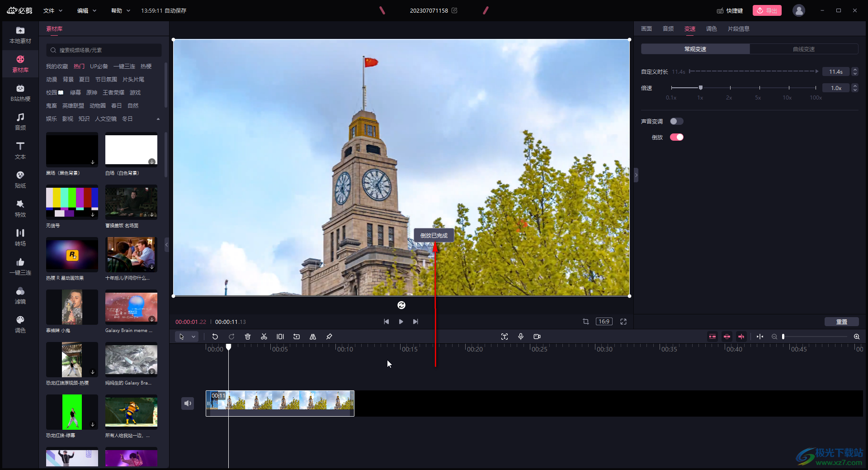868x470 pixels.
Task: Collapse the left material library panel
Action: point(167,245)
